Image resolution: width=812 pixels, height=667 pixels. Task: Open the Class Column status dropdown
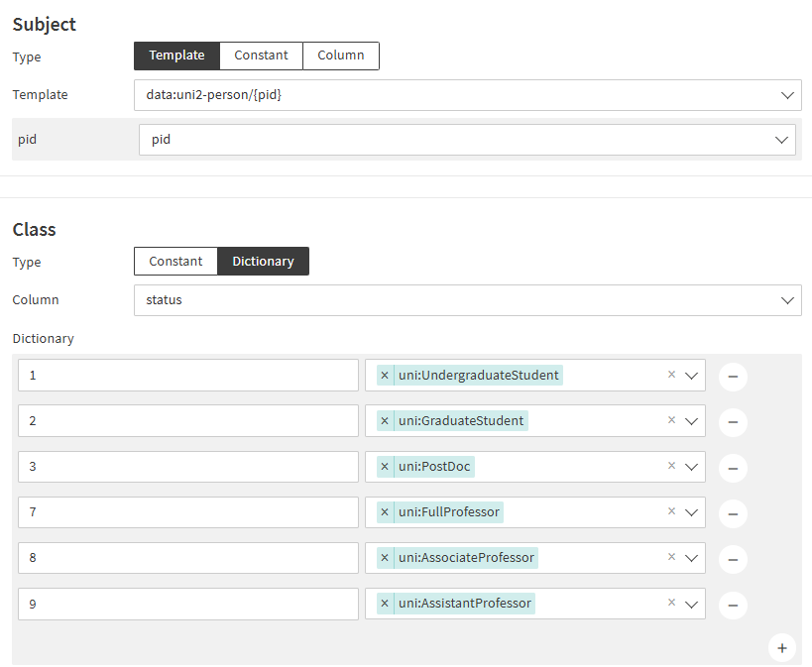[x=788, y=300]
